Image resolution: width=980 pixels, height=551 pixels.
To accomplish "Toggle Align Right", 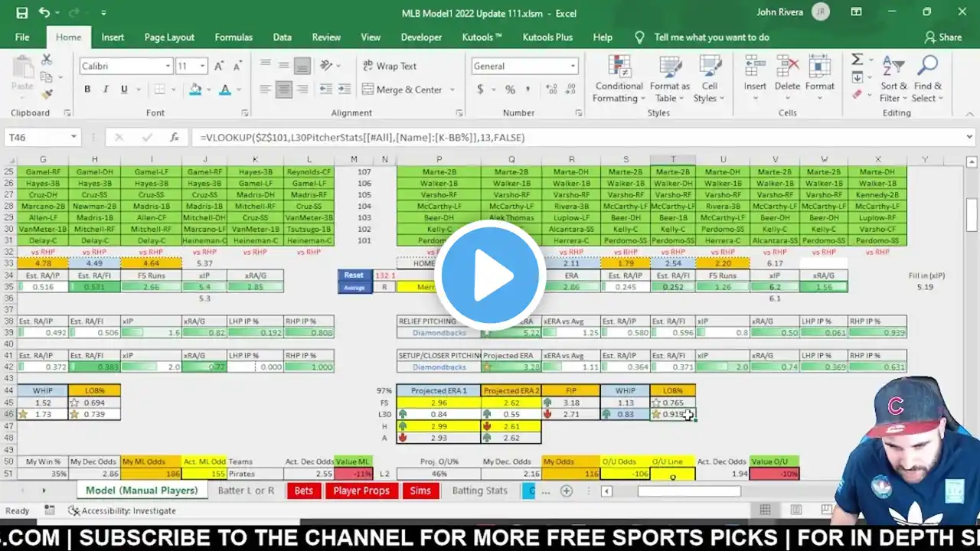I will (x=302, y=90).
